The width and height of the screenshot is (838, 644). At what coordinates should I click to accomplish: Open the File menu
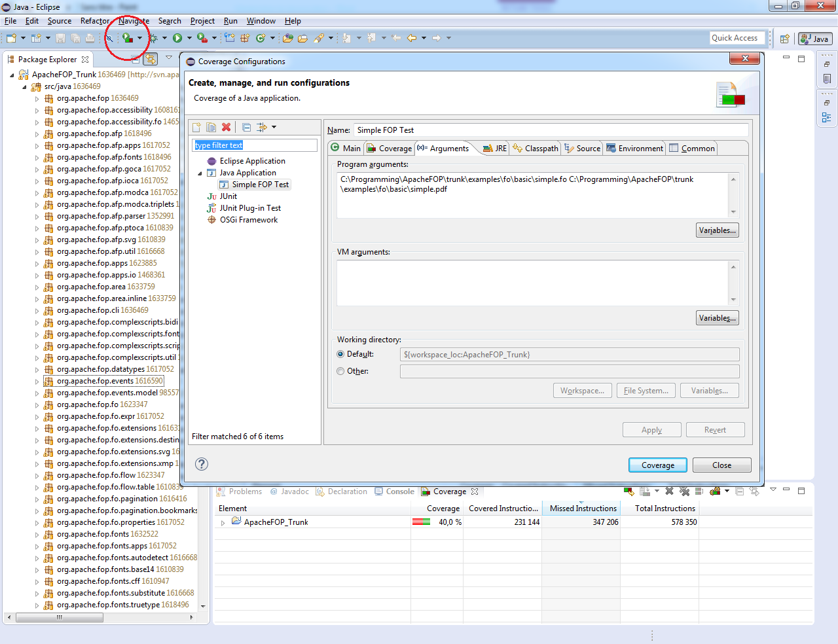coord(10,21)
